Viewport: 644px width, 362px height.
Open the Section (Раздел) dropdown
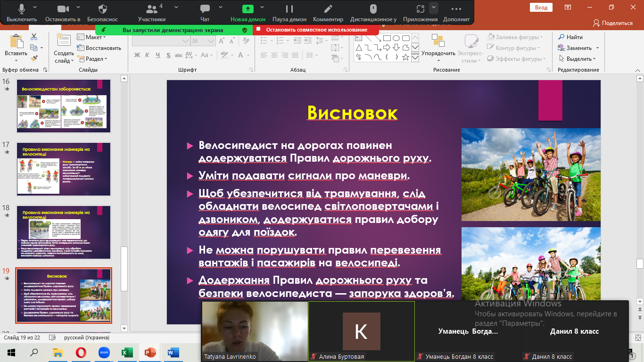93,59
